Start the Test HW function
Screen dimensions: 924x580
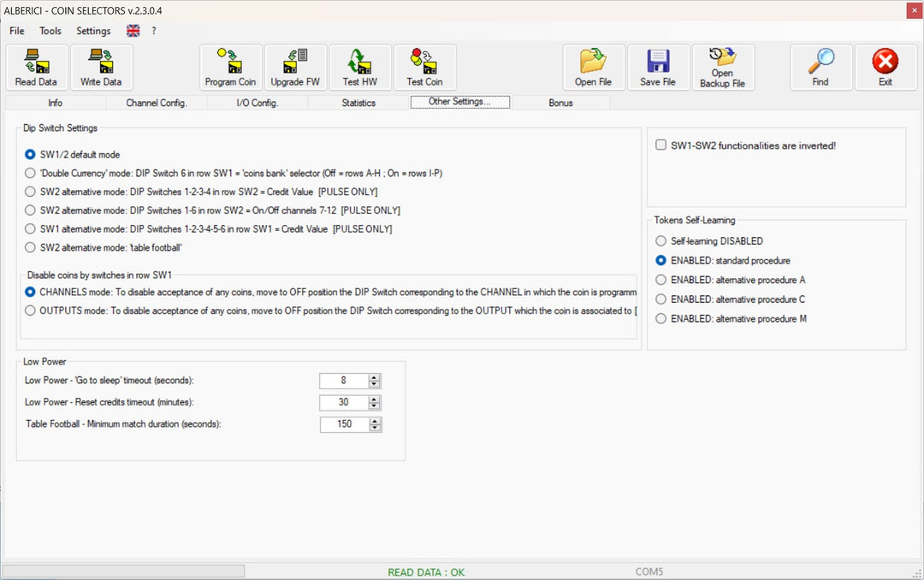tap(359, 67)
